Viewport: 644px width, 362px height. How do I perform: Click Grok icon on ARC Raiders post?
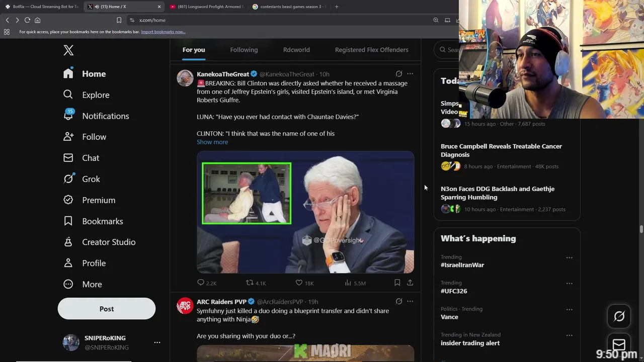pos(398,302)
